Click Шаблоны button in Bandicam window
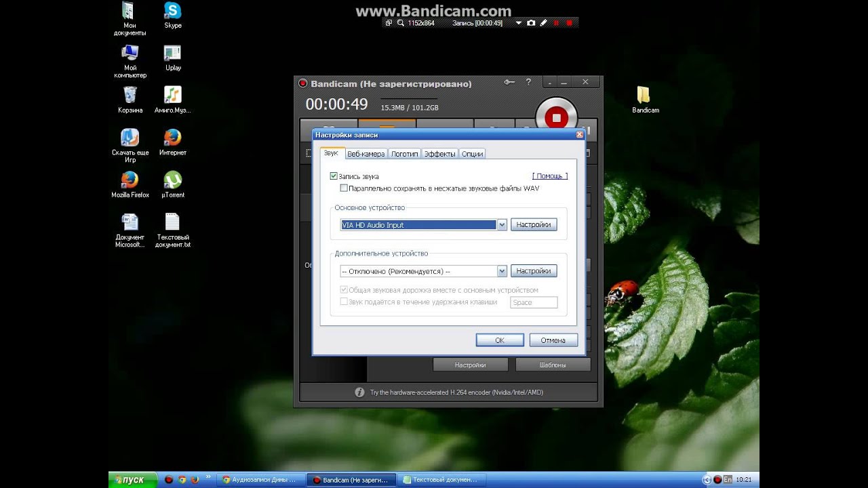 tap(553, 365)
